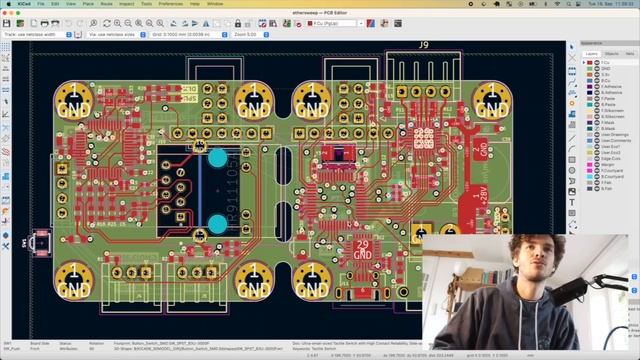
Task: Choose the select arrow tool
Action: point(572,47)
